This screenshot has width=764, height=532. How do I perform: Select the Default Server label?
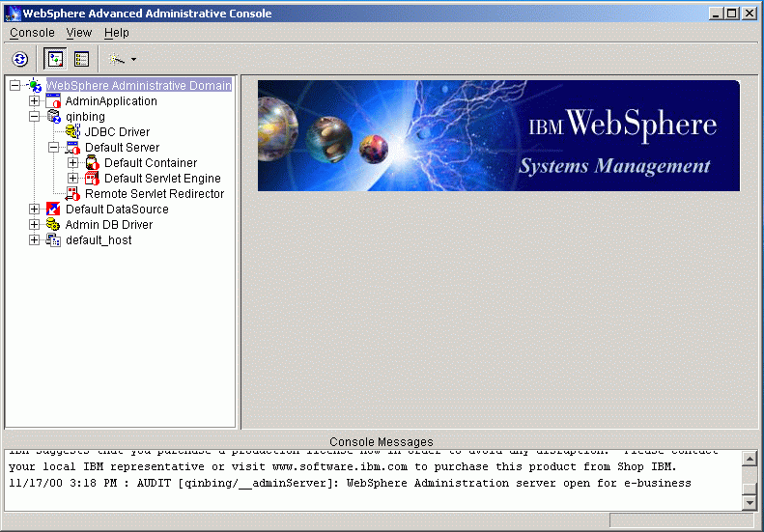(x=122, y=147)
